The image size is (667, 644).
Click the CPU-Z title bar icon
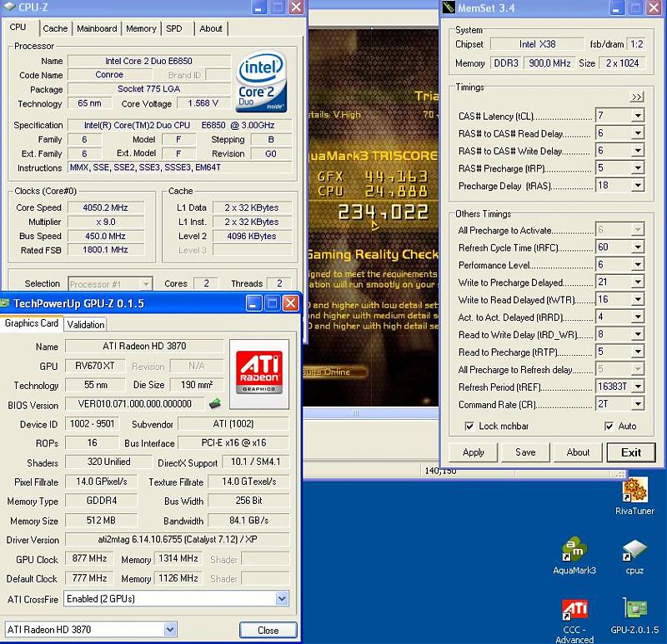coord(9,7)
